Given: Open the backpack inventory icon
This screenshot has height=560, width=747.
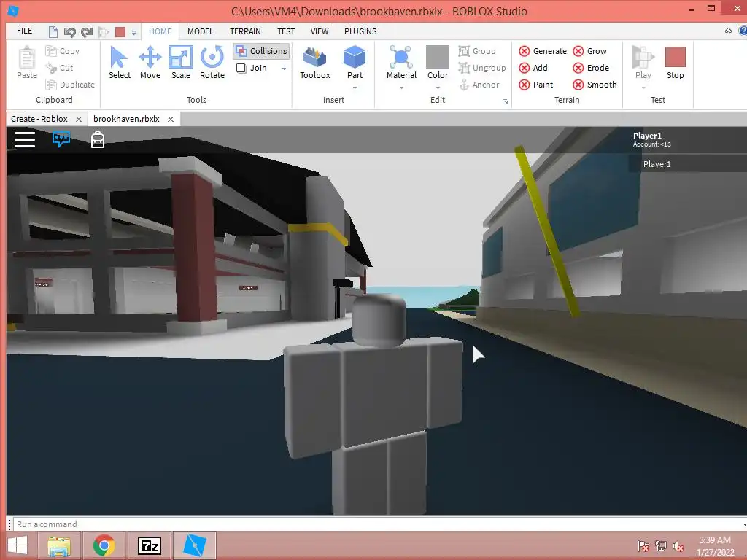Looking at the screenshot, I should (98, 139).
